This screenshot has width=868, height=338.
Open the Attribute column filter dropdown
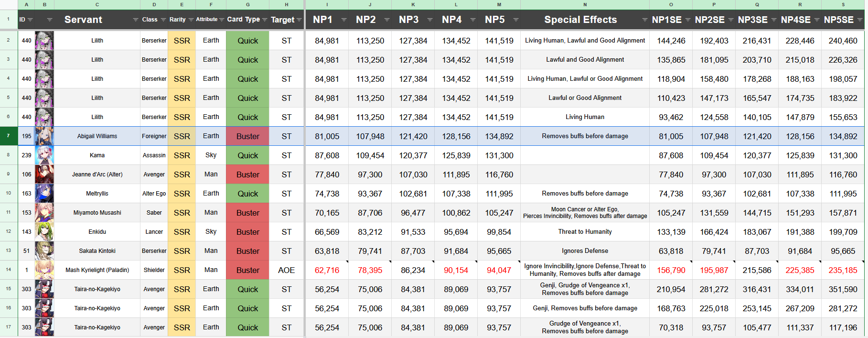point(222,20)
